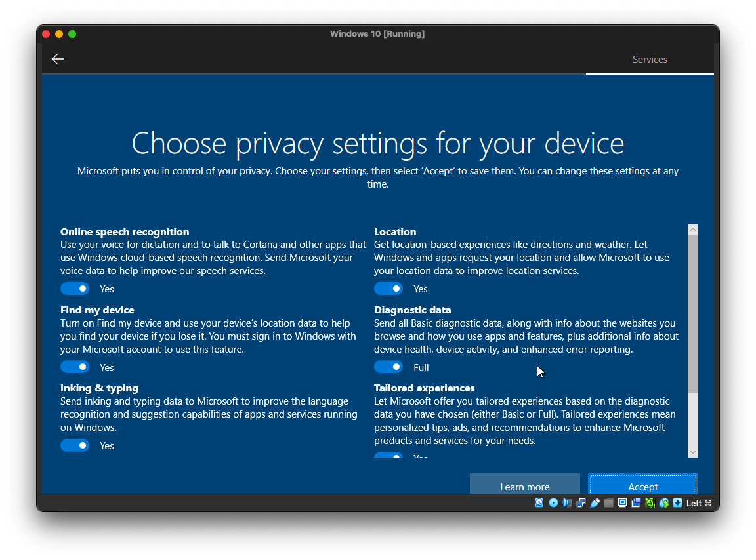Turn off Online speech recognition toggle
The height and width of the screenshot is (560, 756).
[75, 289]
